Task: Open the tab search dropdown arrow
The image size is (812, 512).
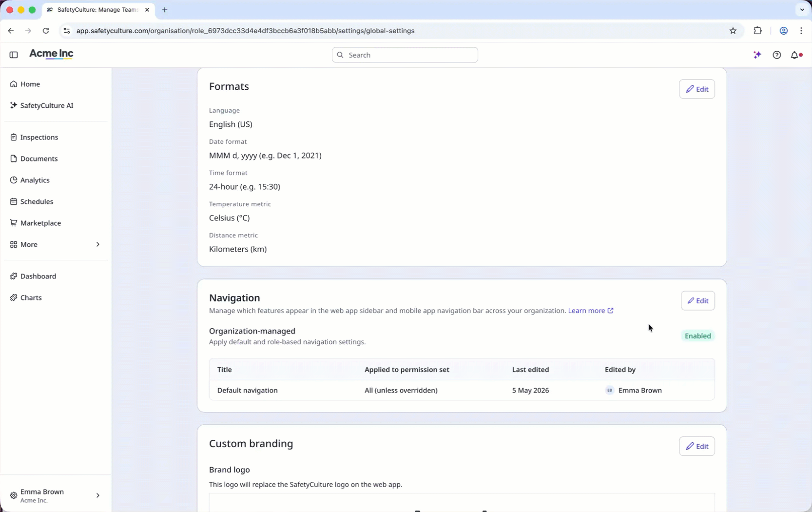Action: point(802,10)
